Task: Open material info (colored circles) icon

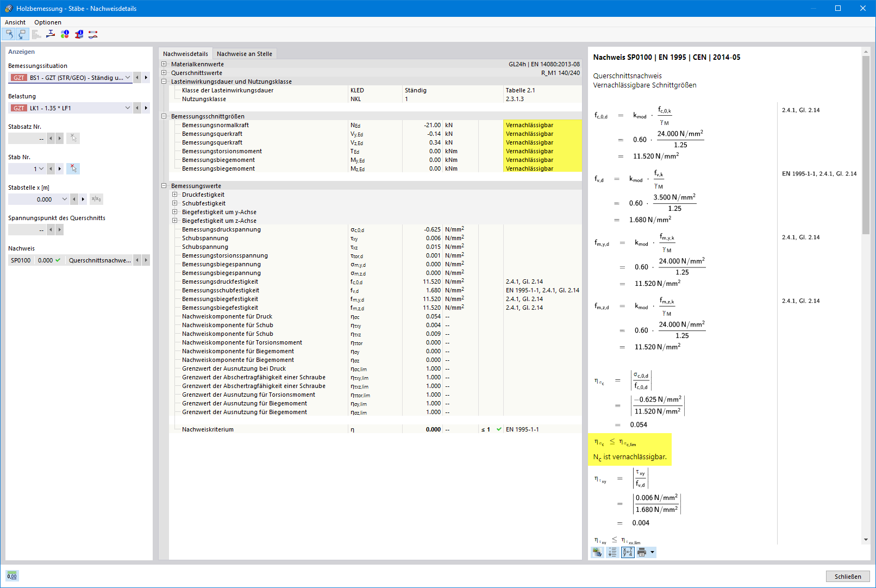Action: [65, 34]
